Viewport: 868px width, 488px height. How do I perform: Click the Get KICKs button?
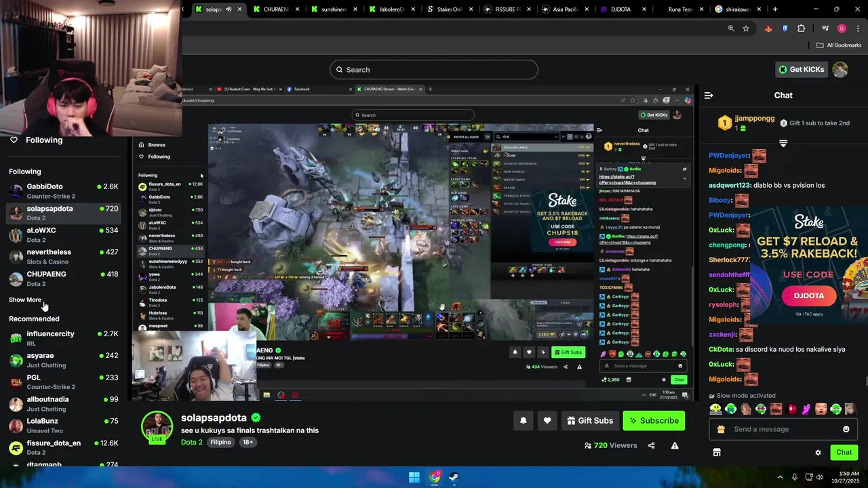802,69
